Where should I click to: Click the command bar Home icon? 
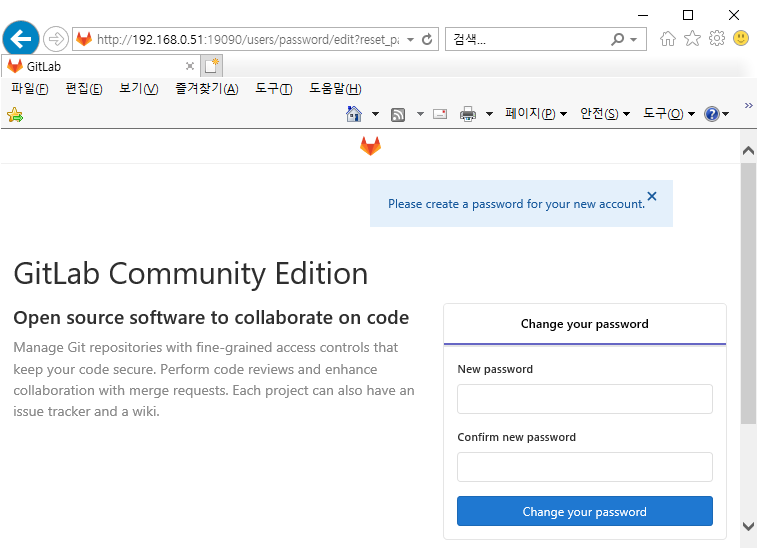pos(354,114)
